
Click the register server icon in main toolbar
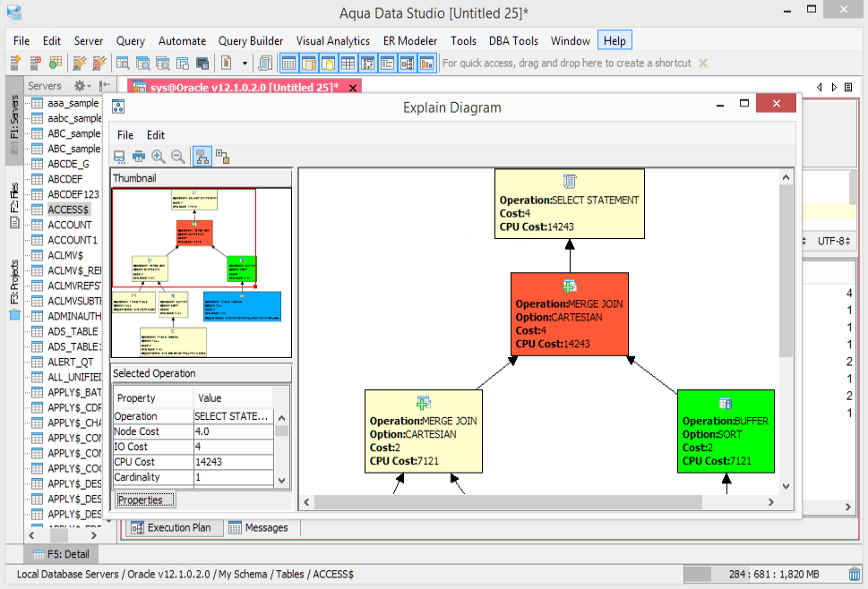pos(15,63)
